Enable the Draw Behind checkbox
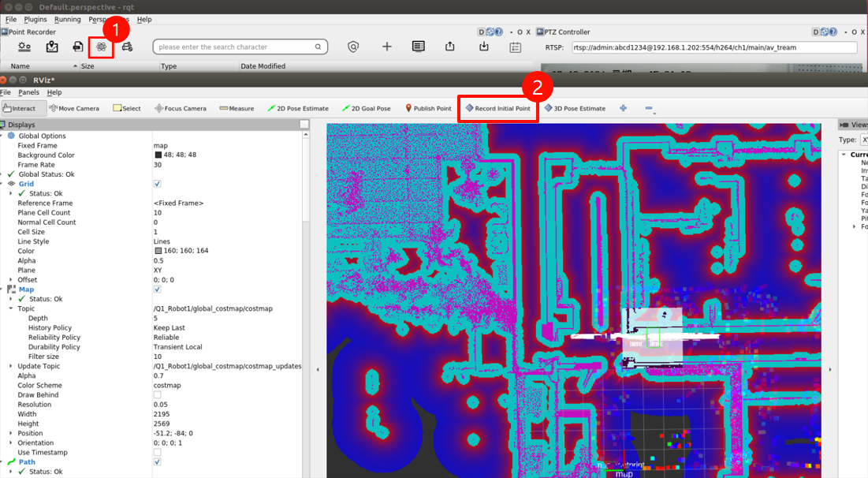Viewport: 868px width, 478px height. click(158, 395)
